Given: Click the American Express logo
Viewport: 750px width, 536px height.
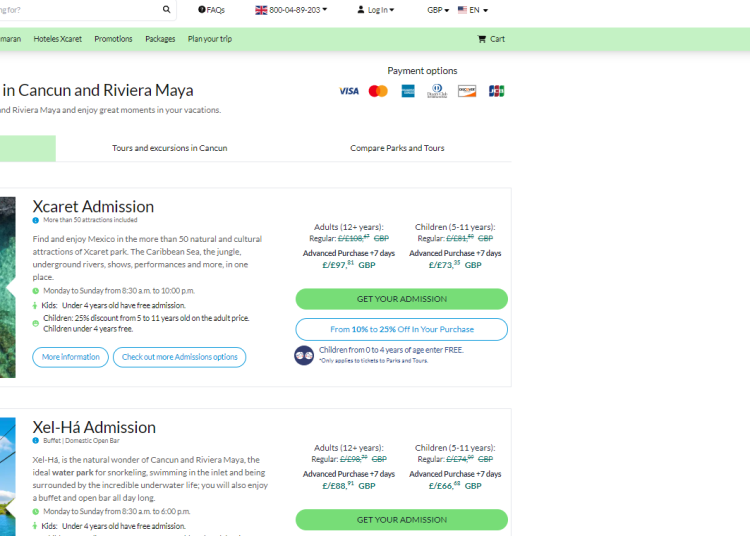Looking at the screenshot, I should (407, 91).
